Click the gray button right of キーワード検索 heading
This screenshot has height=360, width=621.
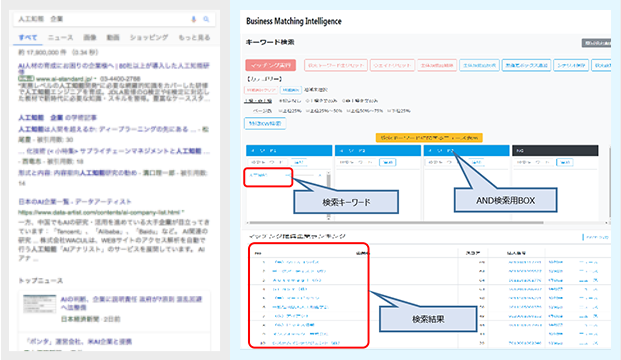(596, 43)
